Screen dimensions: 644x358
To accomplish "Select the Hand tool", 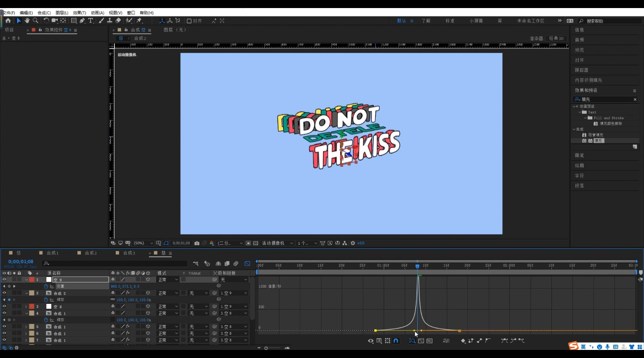I will [x=27, y=21].
